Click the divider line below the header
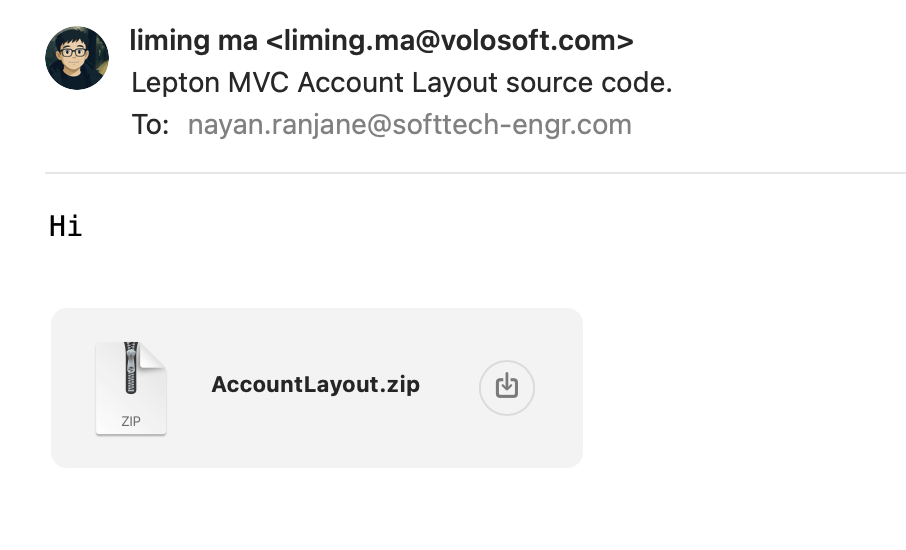 tap(475, 174)
